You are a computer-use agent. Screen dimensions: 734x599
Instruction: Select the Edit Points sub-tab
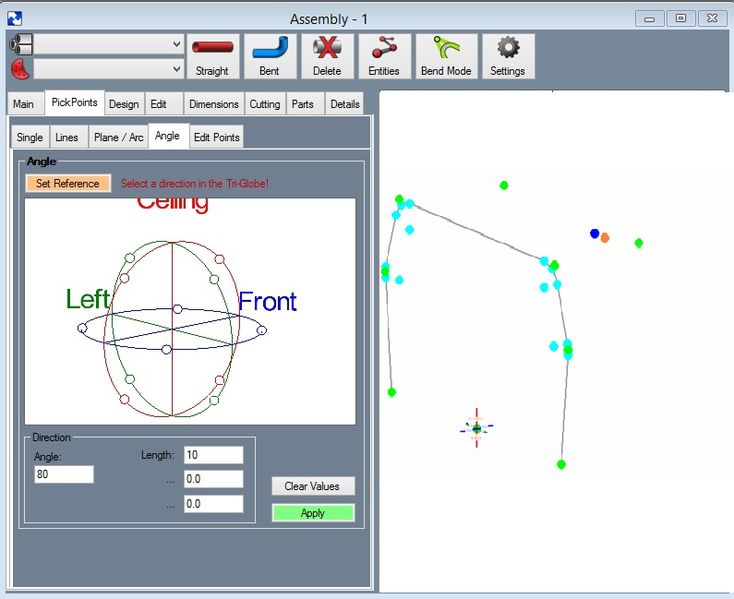tap(217, 137)
